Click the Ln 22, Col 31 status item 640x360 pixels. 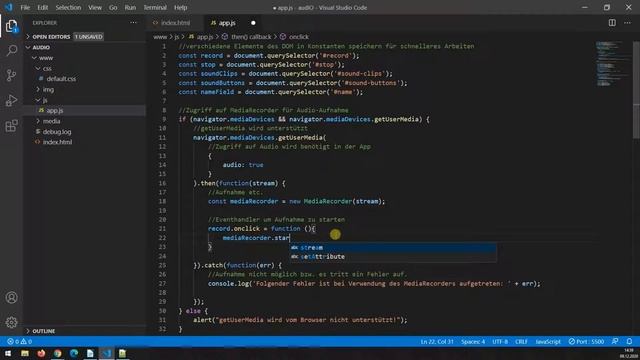tap(437, 342)
